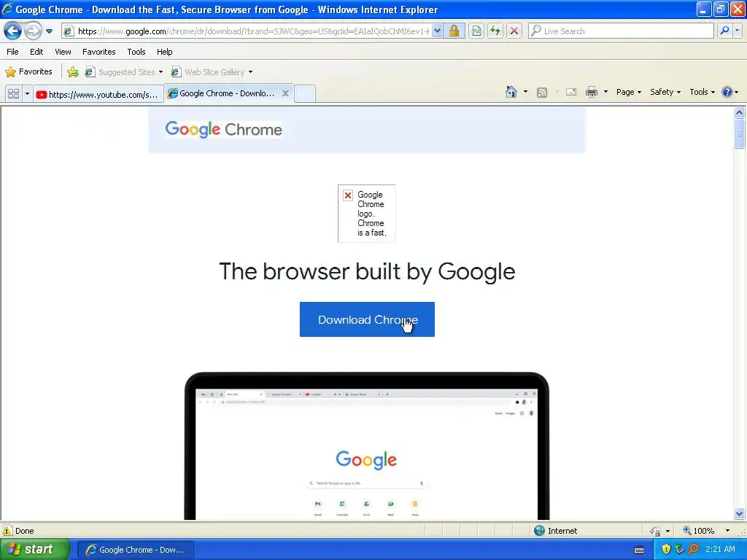Click the Security Center shield tray icon
This screenshot has height=560, width=747.
(666, 550)
